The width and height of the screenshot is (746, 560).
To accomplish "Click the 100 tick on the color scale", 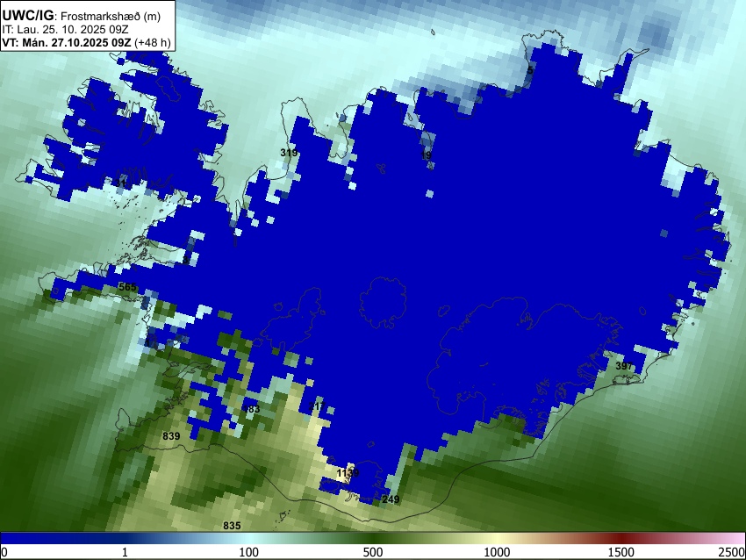I will coord(249,552).
